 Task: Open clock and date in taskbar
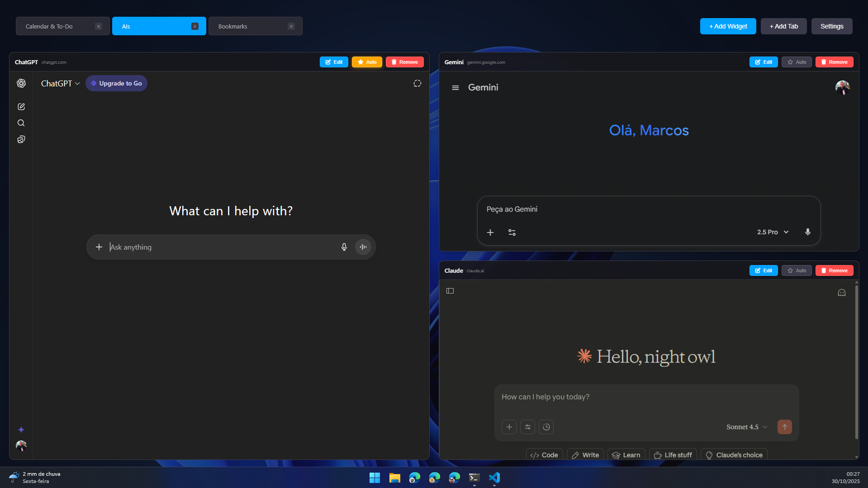pos(845,478)
